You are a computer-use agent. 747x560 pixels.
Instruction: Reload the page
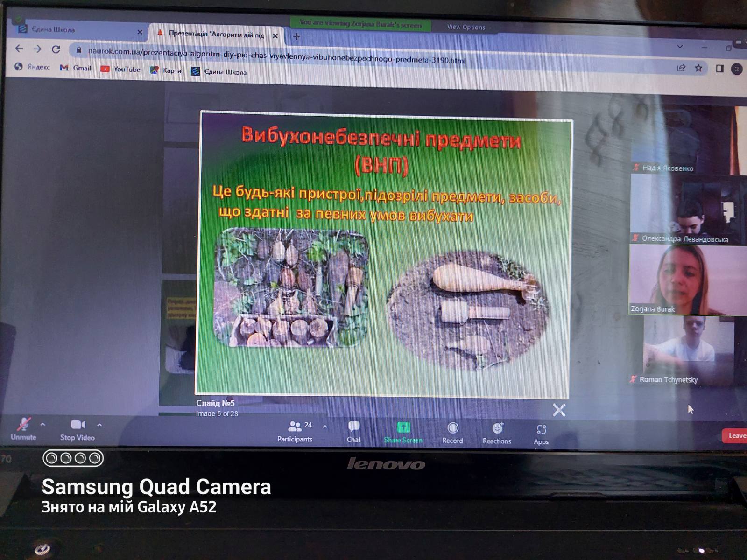(56, 49)
